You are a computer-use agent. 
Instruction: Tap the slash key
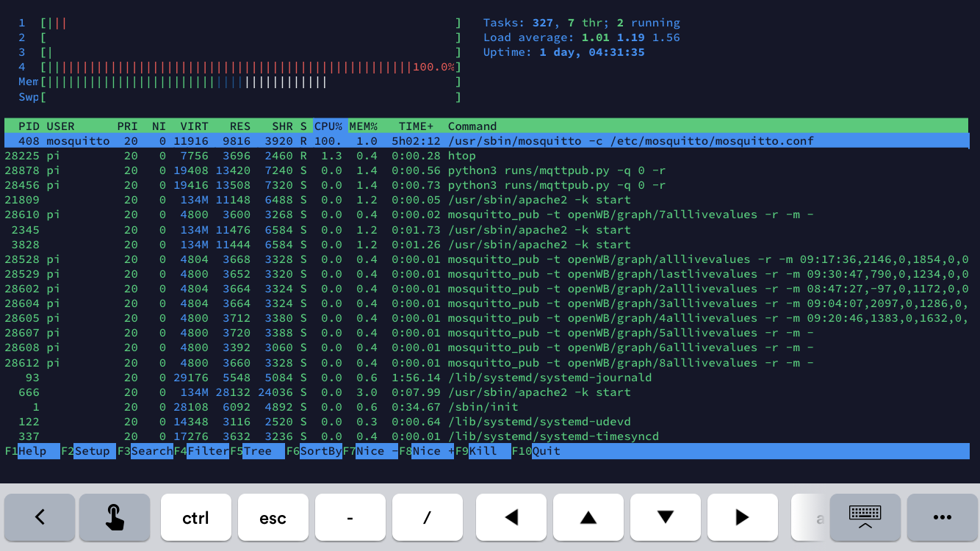point(428,517)
